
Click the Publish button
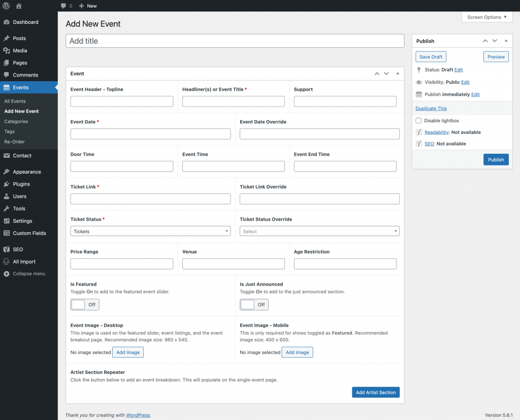[496, 159]
